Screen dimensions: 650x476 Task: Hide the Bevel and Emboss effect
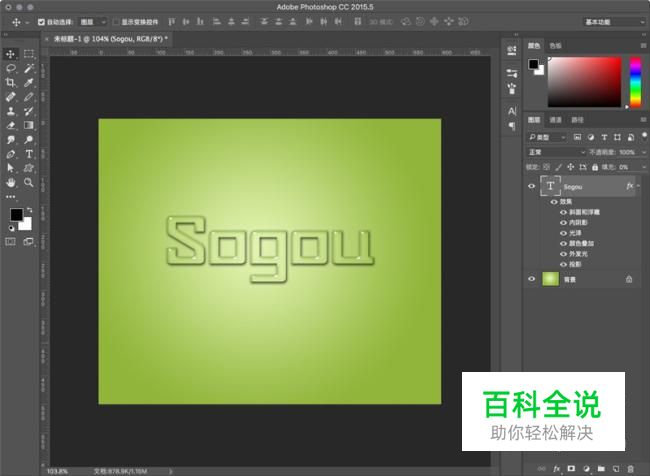(563, 212)
